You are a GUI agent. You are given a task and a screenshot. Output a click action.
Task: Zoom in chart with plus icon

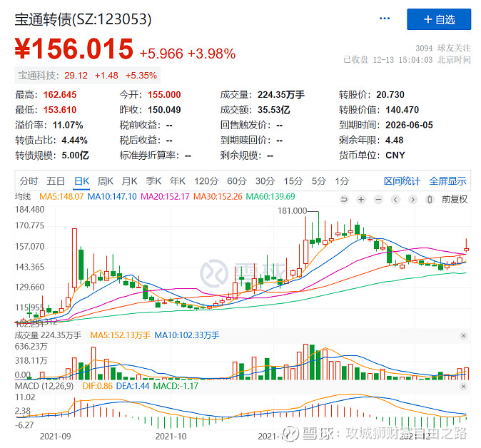click(361, 200)
